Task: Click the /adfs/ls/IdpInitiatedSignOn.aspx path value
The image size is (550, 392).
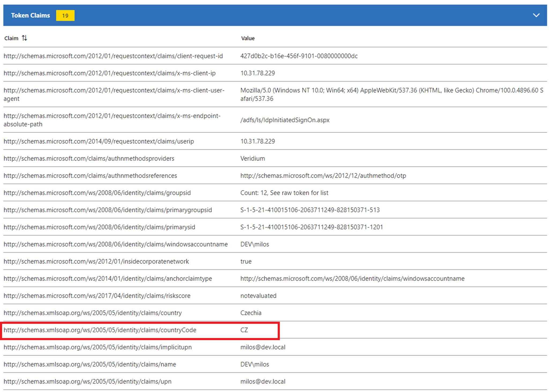Action: [x=285, y=120]
